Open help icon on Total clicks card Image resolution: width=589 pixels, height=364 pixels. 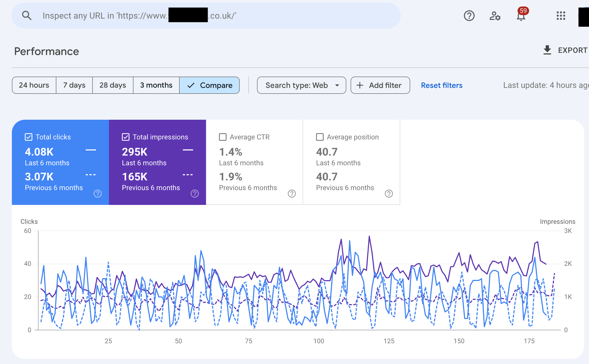click(x=98, y=194)
